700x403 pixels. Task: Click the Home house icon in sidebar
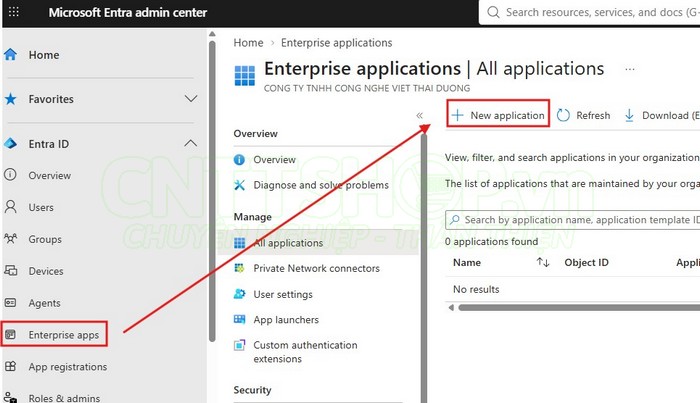point(10,54)
